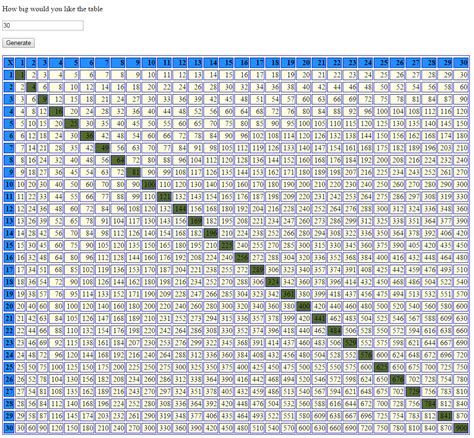Click row 11, column 14 cell showing 154
The height and width of the screenshot is (438, 474).
pyautogui.click(x=211, y=197)
